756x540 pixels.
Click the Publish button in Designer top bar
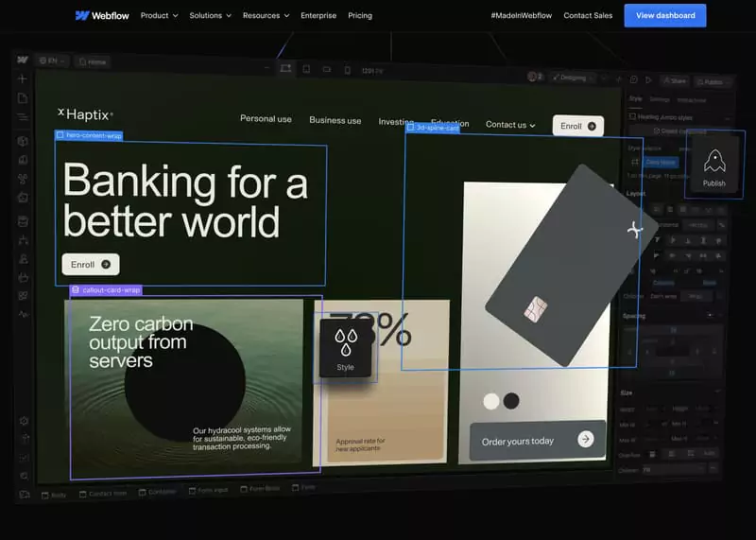click(x=713, y=82)
